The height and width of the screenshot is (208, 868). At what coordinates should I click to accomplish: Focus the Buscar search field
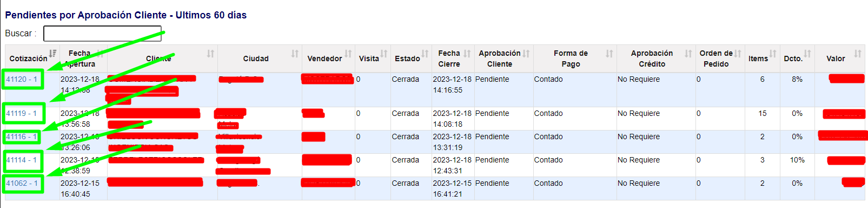tap(102, 34)
